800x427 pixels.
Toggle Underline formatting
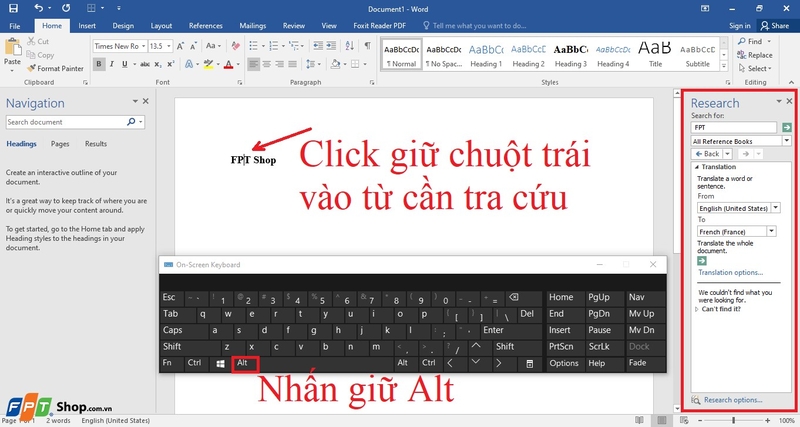[x=124, y=64]
